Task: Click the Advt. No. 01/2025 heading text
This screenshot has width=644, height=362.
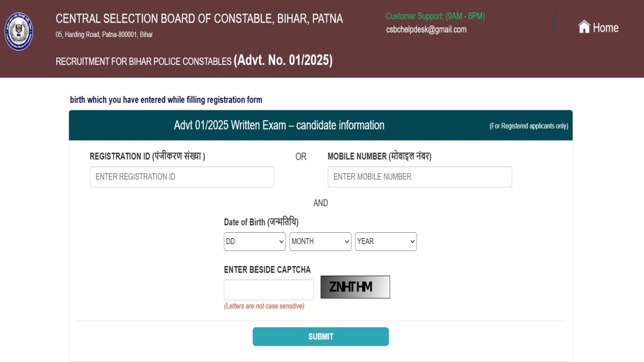Action: click(x=283, y=61)
